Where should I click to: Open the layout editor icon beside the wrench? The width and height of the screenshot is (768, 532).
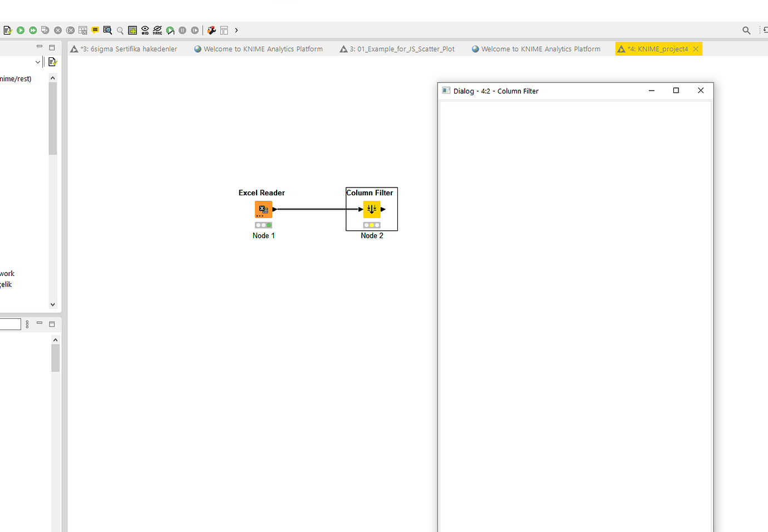pyautogui.click(x=223, y=30)
